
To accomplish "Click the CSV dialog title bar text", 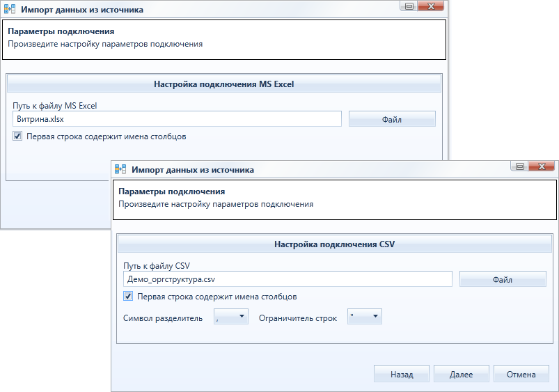I will coord(193,170).
